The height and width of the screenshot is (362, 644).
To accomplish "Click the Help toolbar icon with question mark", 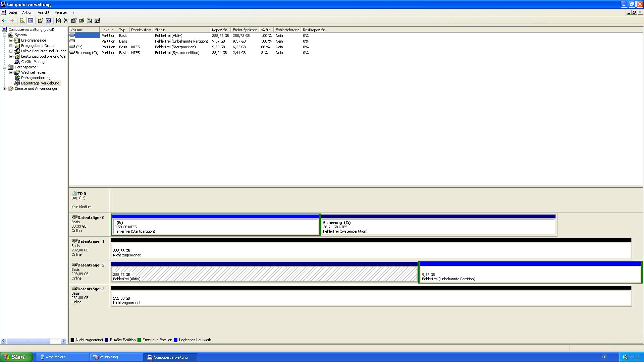I will point(40,20).
